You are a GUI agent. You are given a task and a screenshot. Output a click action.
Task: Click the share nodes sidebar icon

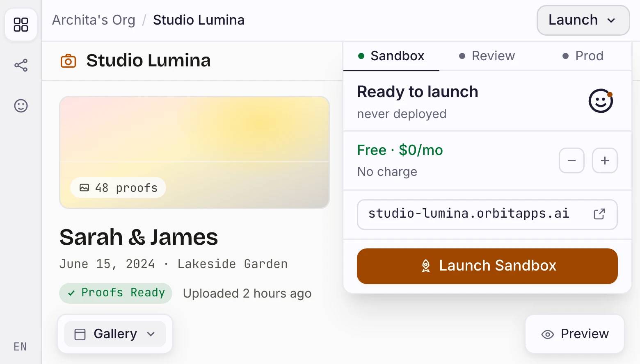[x=21, y=65]
